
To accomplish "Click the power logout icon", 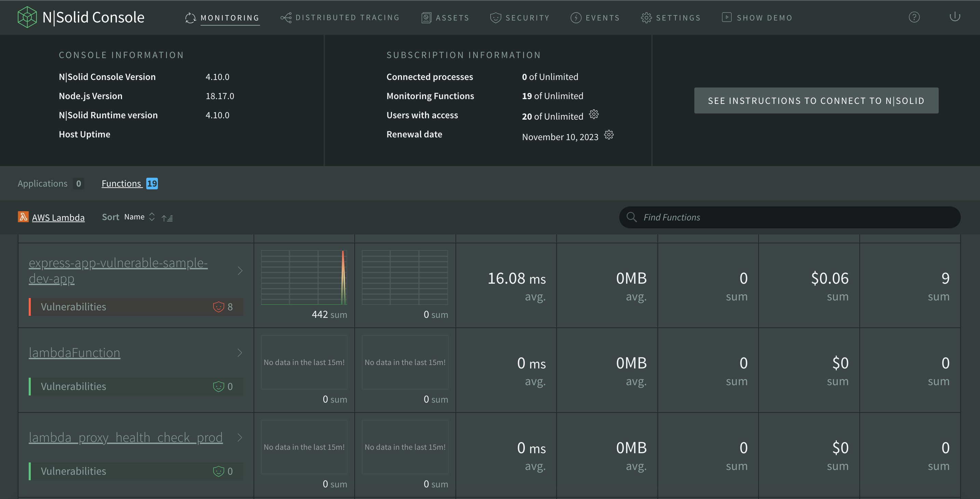I will coord(954,17).
